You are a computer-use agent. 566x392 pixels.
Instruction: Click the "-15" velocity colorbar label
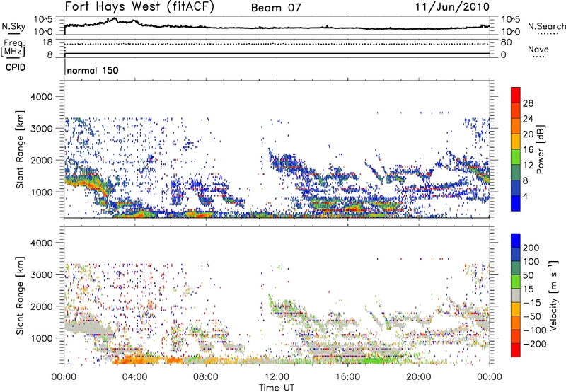(532, 303)
